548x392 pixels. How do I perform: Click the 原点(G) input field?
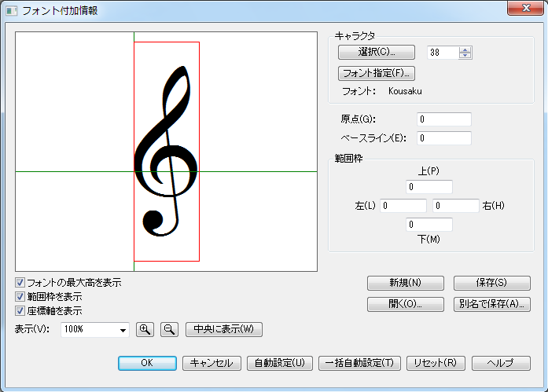[x=444, y=119]
